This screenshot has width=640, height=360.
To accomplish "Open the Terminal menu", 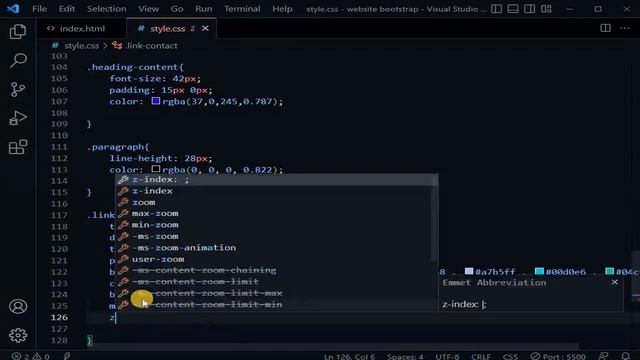I will [x=242, y=9].
